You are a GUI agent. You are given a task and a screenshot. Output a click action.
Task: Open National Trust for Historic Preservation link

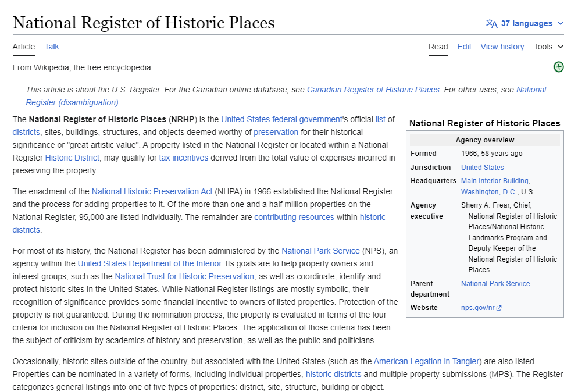(x=184, y=277)
